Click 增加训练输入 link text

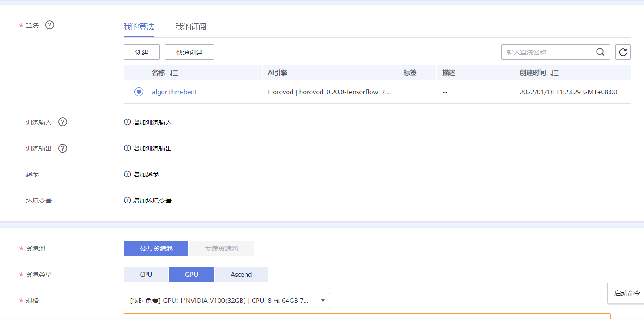(x=152, y=123)
